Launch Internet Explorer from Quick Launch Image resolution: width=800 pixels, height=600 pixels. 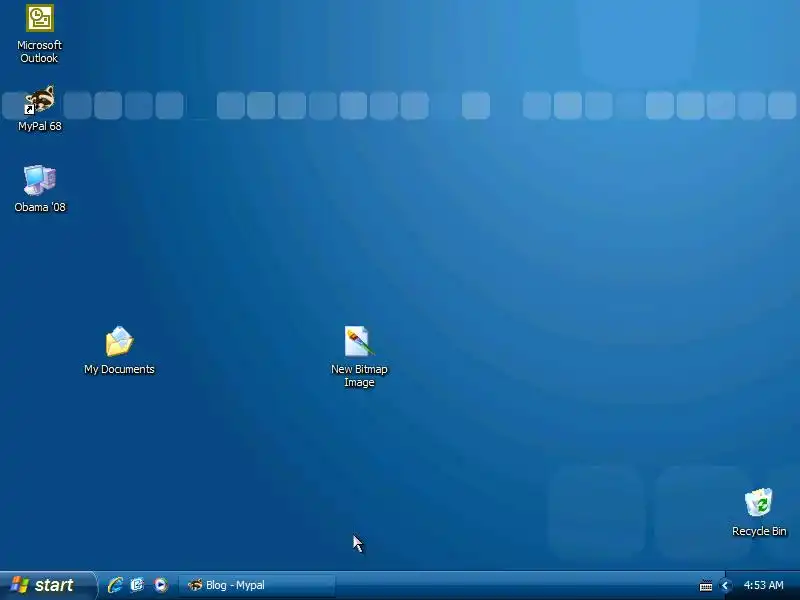click(115, 585)
